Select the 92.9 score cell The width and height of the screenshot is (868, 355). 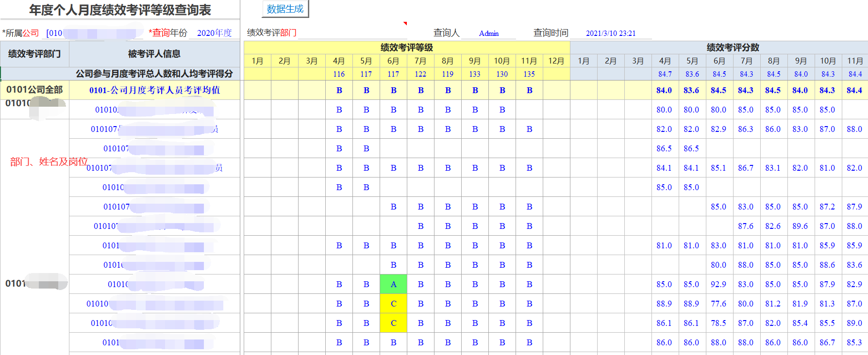718,284
